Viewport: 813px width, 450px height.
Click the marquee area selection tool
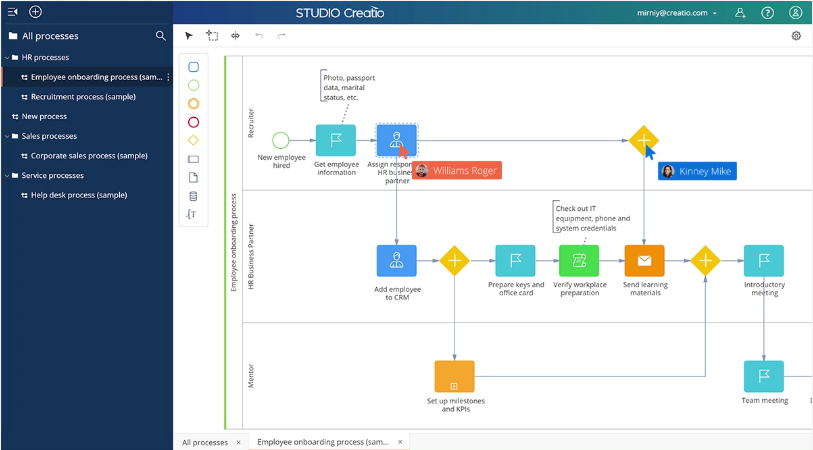(212, 36)
